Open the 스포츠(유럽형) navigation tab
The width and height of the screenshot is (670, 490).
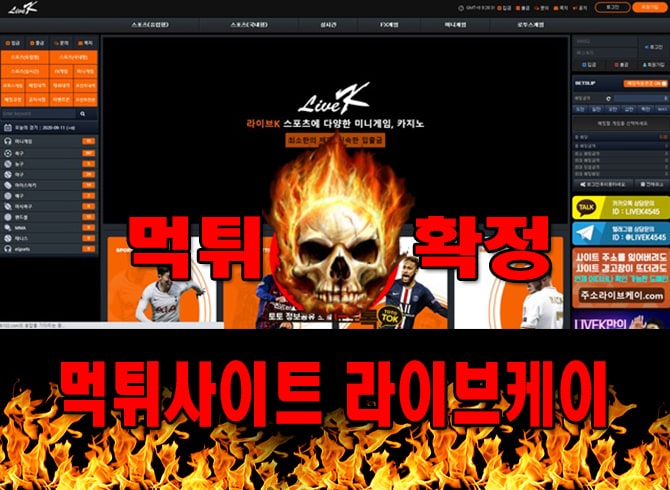point(150,25)
